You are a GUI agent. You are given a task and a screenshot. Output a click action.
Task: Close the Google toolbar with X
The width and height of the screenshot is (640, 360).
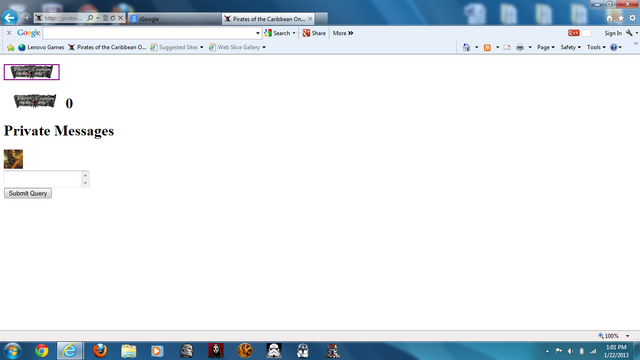click(x=9, y=33)
